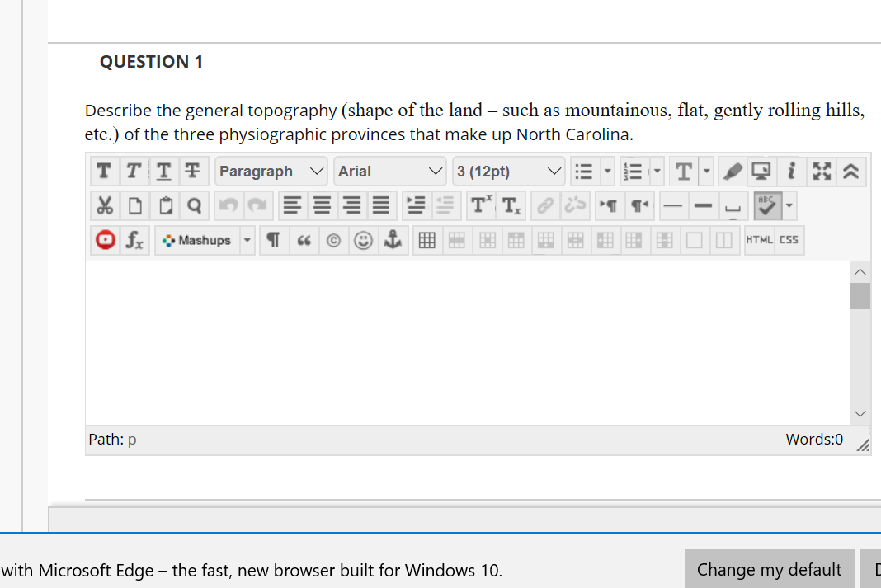
Task: Open the Paragraph style dropdown
Action: point(271,171)
